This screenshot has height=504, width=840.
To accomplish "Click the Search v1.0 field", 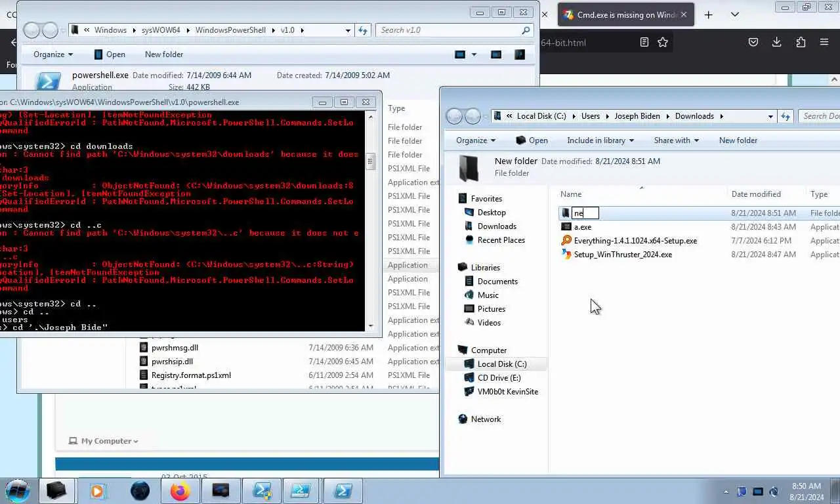I will pos(453,30).
